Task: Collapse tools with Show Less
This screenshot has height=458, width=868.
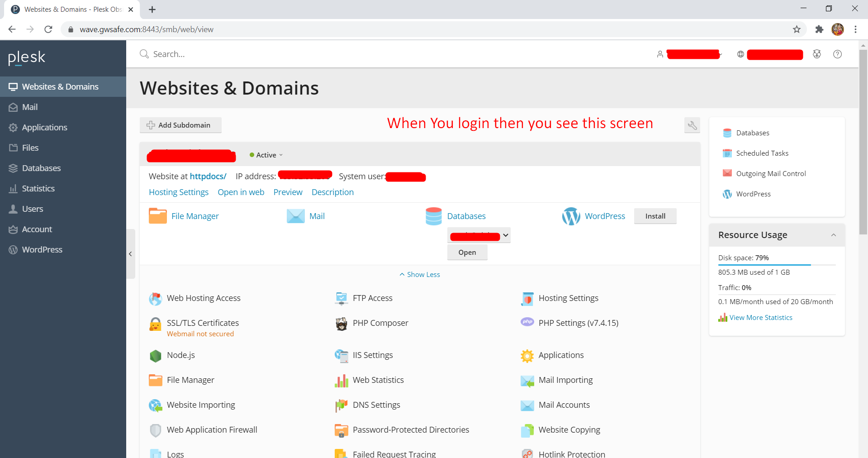Action: (x=420, y=275)
